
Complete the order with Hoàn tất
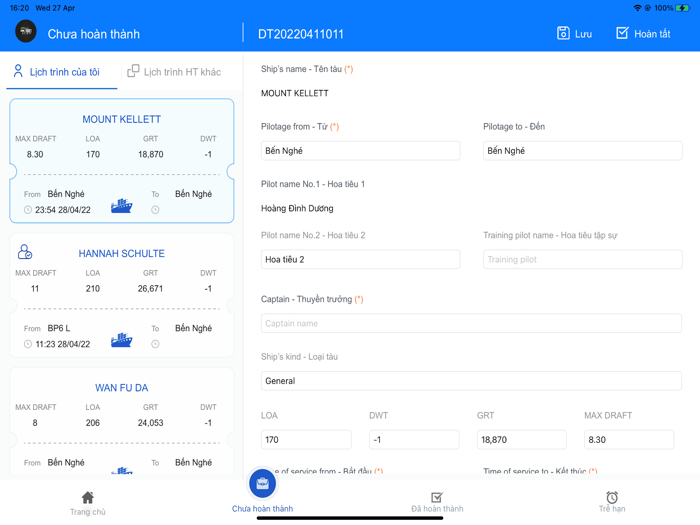click(x=643, y=33)
